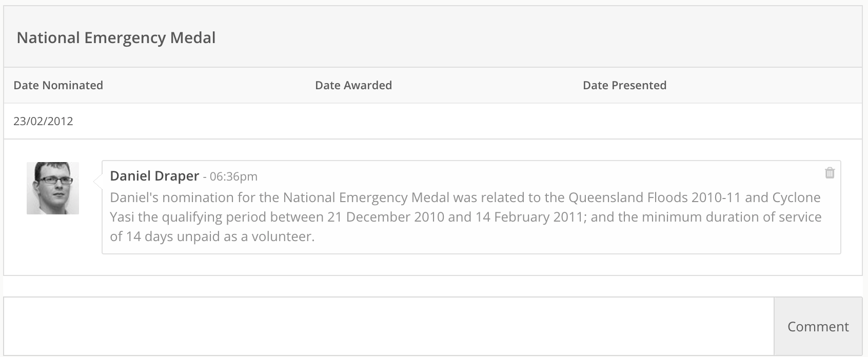Image resolution: width=868 pixels, height=357 pixels.
Task: Click the 06:36pm comment timestamp
Action: [233, 176]
